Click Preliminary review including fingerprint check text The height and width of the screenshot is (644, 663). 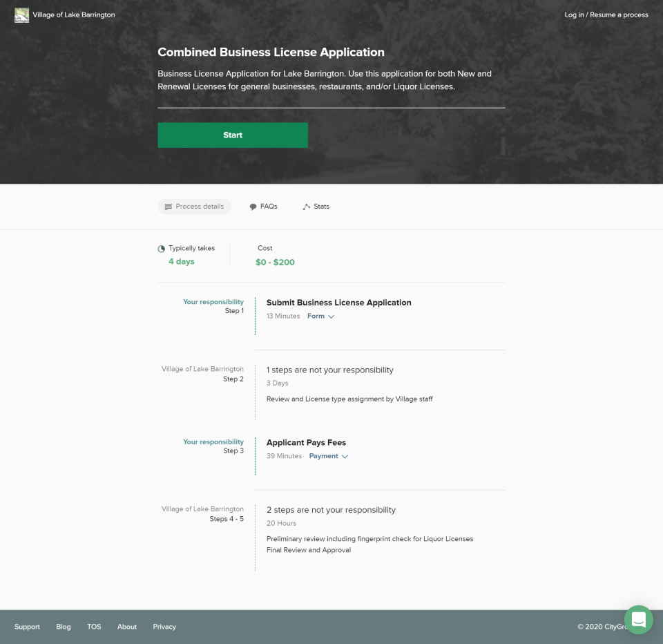tap(369, 539)
